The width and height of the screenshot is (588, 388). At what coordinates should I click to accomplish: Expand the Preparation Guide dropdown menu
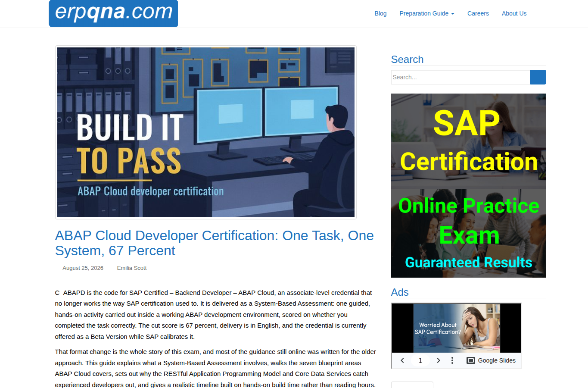(427, 13)
